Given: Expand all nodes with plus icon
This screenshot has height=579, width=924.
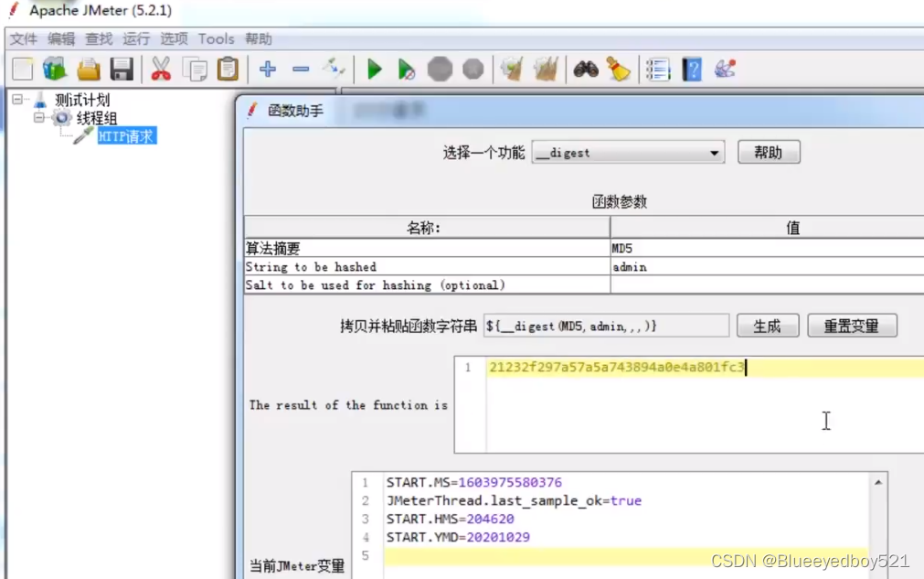Looking at the screenshot, I should [268, 69].
